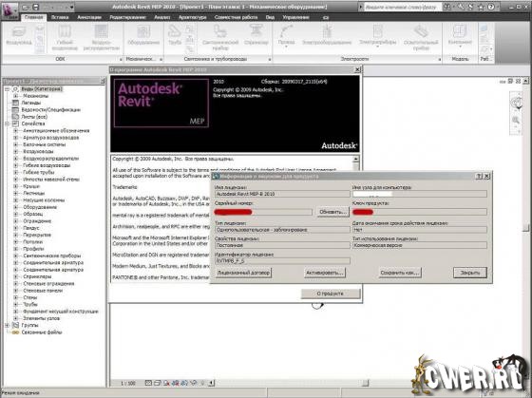Close the project browser panel
532x398 pixels.
coord(103,81)
